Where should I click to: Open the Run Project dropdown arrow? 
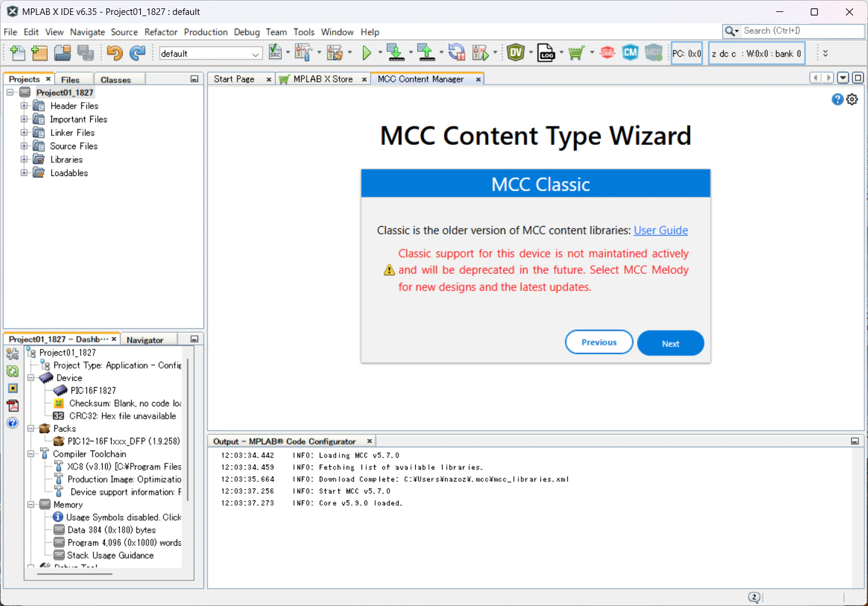coord(380,52)
